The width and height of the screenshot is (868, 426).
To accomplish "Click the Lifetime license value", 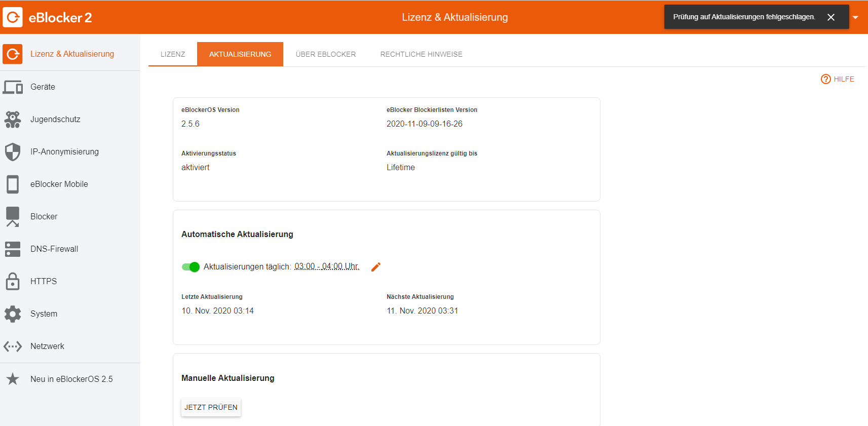I will (401, 168).
